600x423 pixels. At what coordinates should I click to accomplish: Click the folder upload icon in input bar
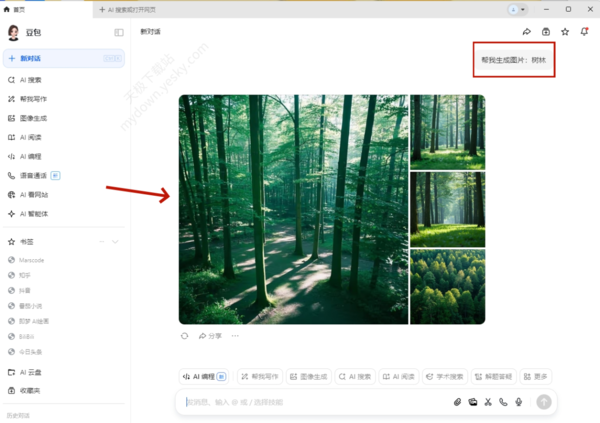tap(473, 402)
